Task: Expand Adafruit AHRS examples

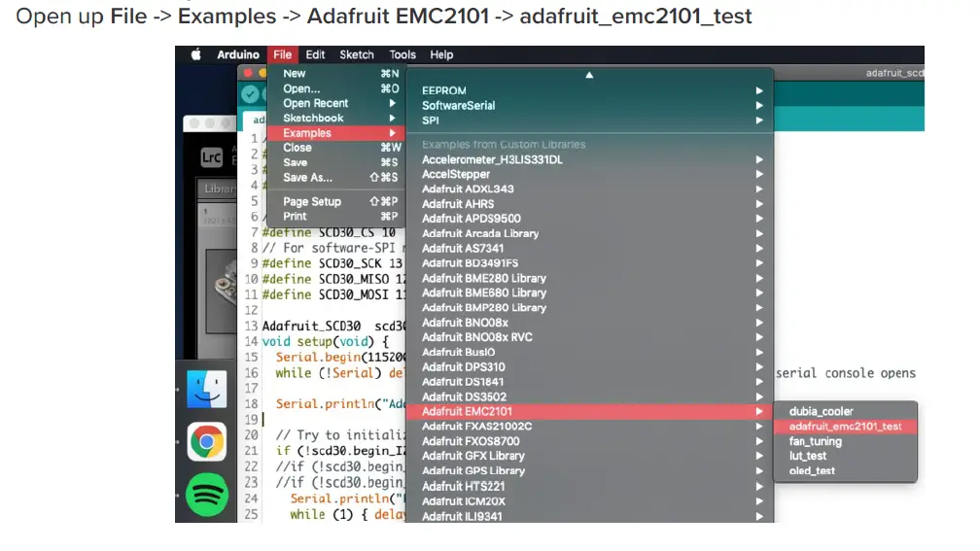Action: pos(590,204)
